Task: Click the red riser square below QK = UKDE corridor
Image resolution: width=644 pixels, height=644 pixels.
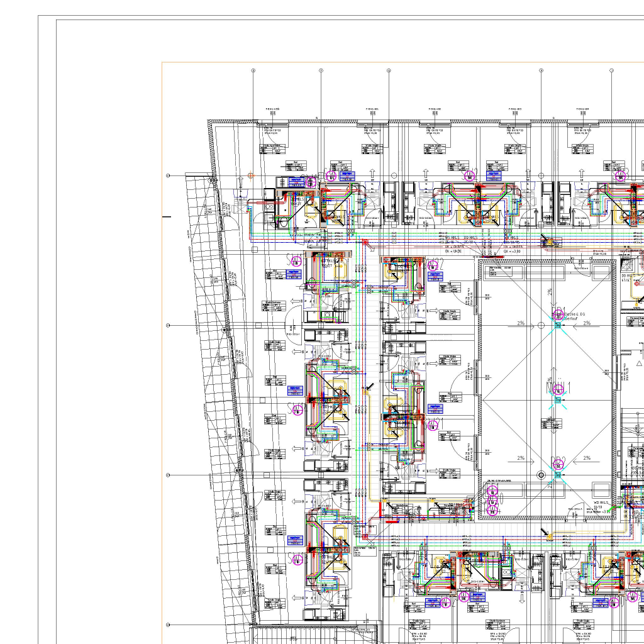Action: 364,241
